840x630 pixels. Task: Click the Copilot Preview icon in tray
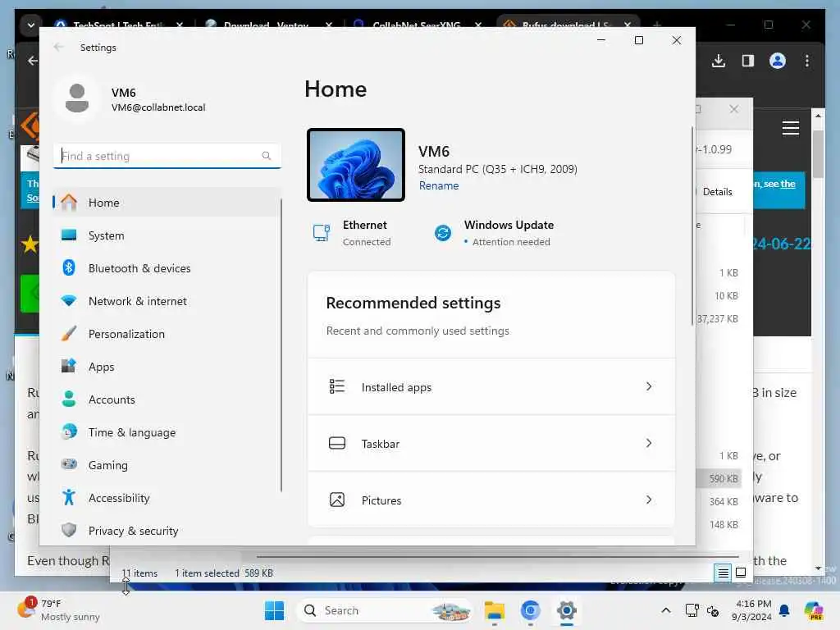[814, 610]
